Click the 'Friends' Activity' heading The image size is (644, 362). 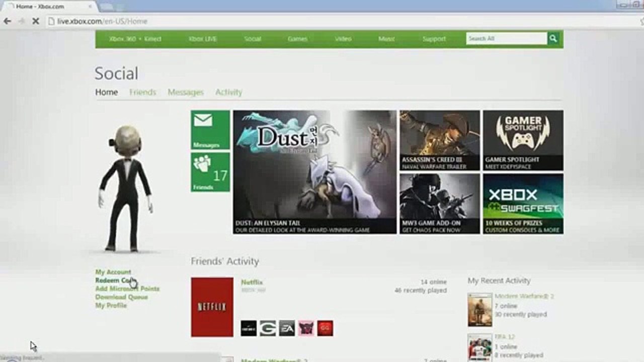[x=225, y=261]
